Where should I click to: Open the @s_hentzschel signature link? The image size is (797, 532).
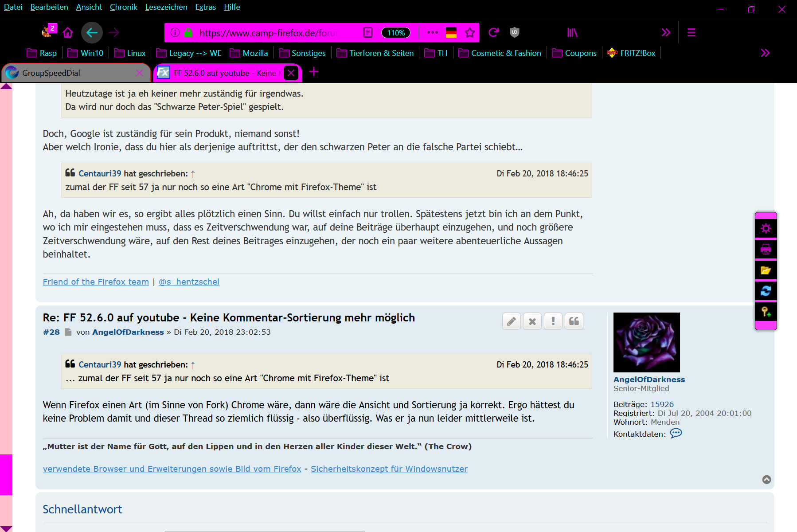189,282
